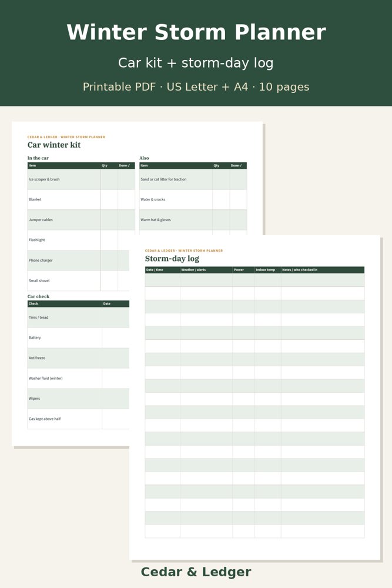This screenshot has width=392, height=588.
Task: Click Done cell for Water & snacks
Action: [x=239, y=199]
